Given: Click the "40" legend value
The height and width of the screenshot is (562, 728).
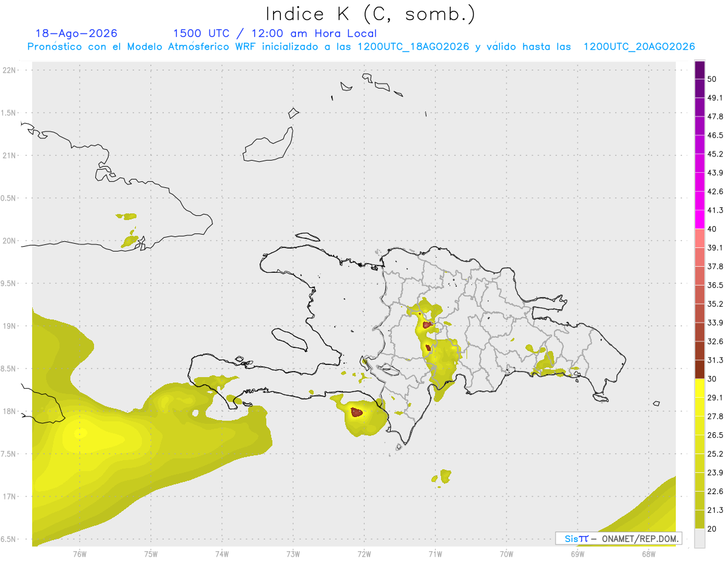Looking at the screenshot, I should [x=712, y=229].
